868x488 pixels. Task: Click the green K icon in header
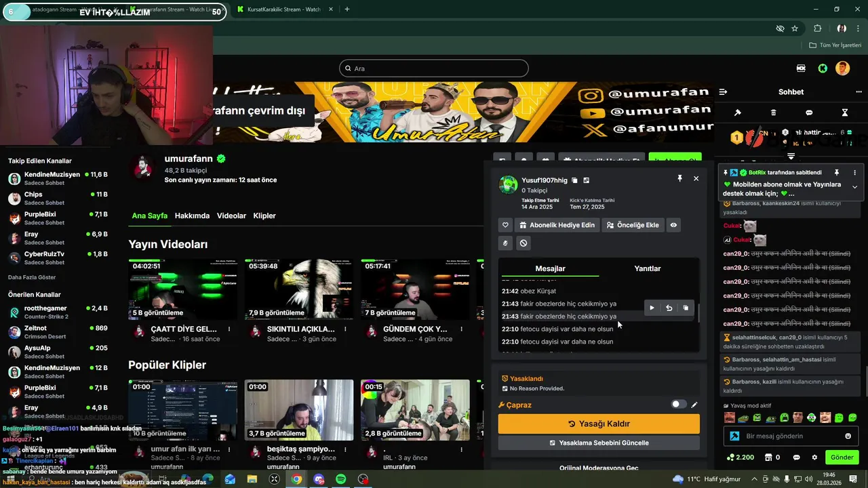(823, 68)
